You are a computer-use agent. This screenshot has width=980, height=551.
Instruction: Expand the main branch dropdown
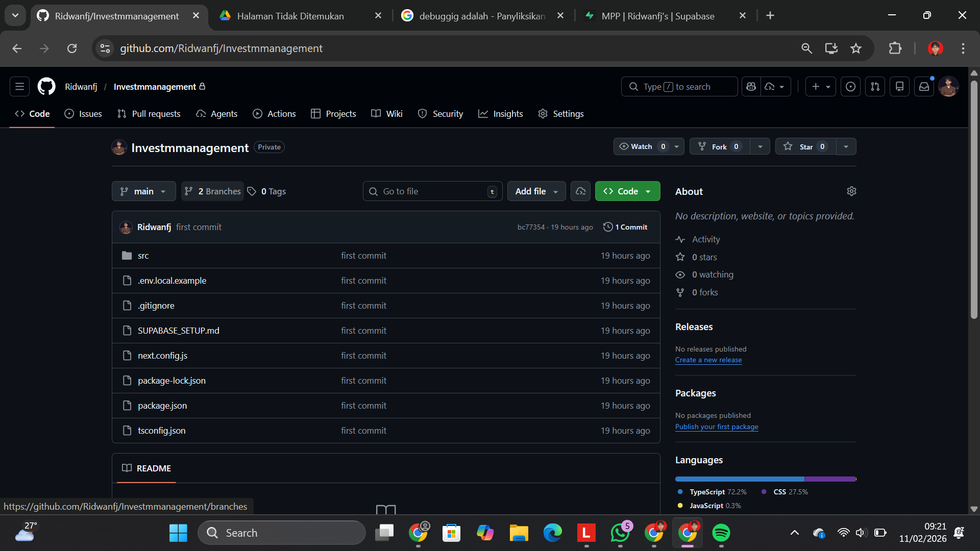(143, 191)
